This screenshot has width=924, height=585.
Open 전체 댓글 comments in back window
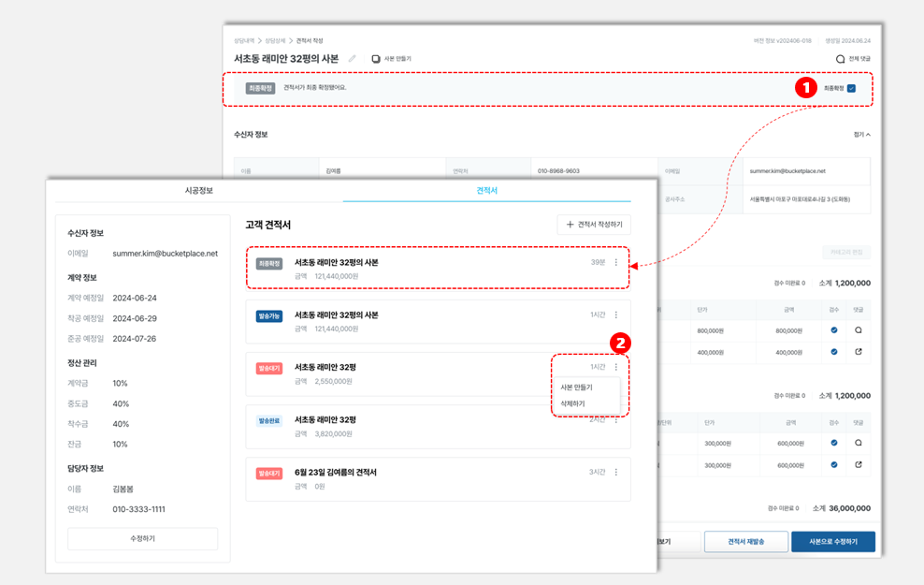pyautogui.click(x=853, y=58)
